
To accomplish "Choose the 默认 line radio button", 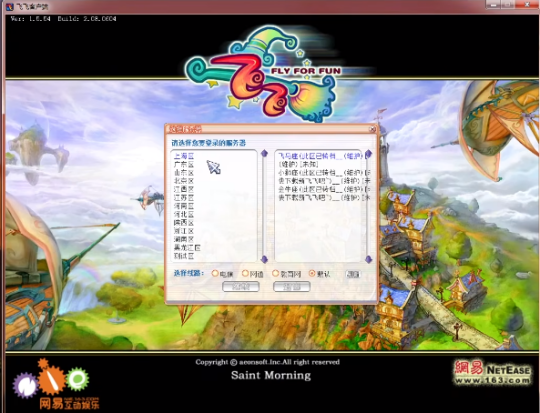I will pos(312,273).
